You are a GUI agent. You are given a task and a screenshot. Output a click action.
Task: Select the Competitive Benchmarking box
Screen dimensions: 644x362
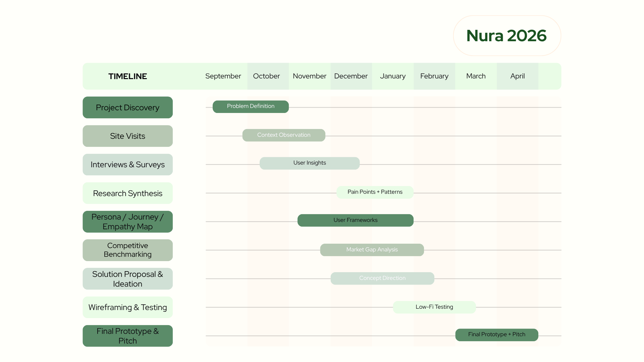pyautogui.click(x=127, y=250)
